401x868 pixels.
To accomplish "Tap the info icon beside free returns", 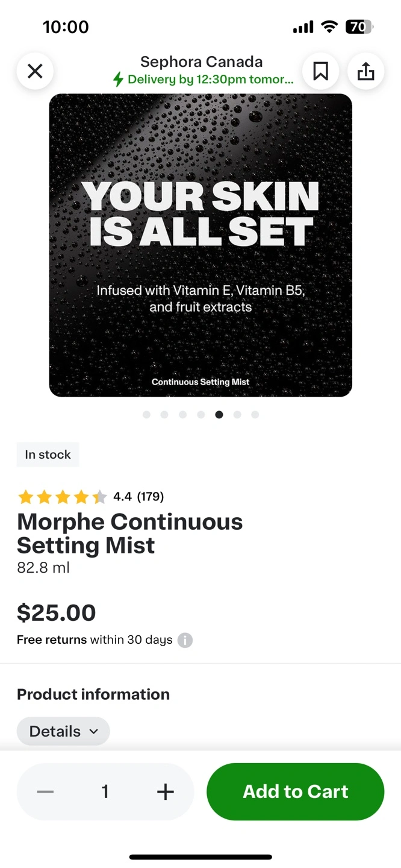I will pos(185,640).
